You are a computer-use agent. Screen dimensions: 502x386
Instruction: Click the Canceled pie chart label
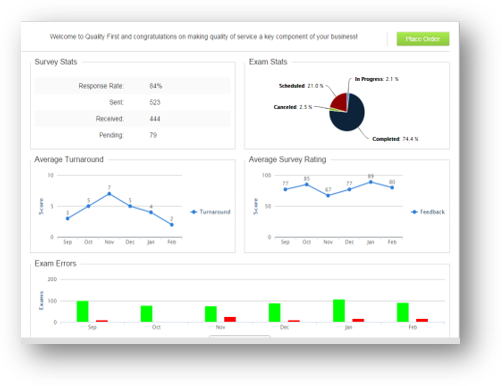(x=293, y=107)
